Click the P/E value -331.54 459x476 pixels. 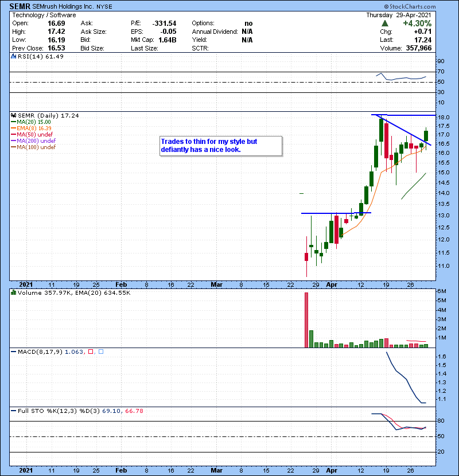(x=164, y=24)
